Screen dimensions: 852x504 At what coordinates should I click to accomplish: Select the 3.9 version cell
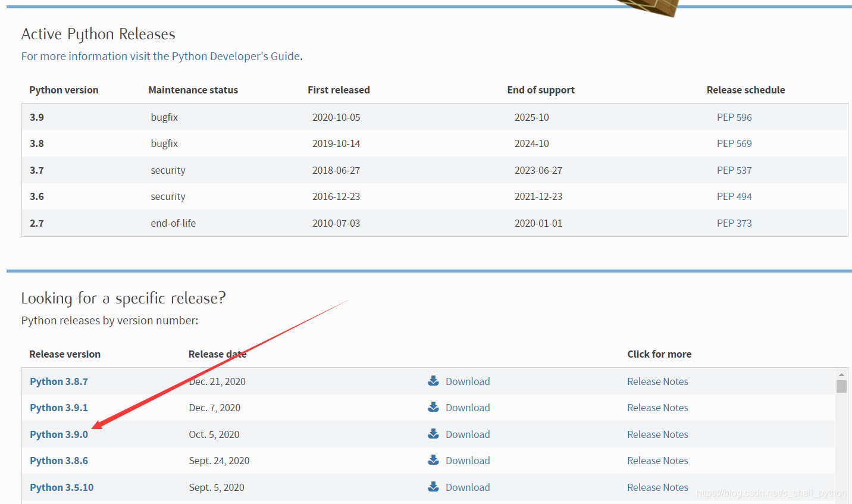(x=37, y=117)
